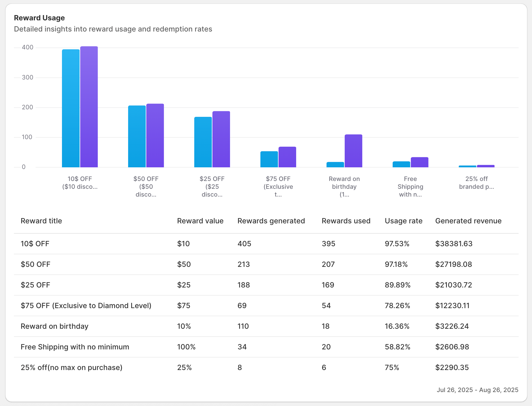Select the blue Free Shipping bar
The image size is (532, 406).
pyautogui.click(x=401, y=164)
